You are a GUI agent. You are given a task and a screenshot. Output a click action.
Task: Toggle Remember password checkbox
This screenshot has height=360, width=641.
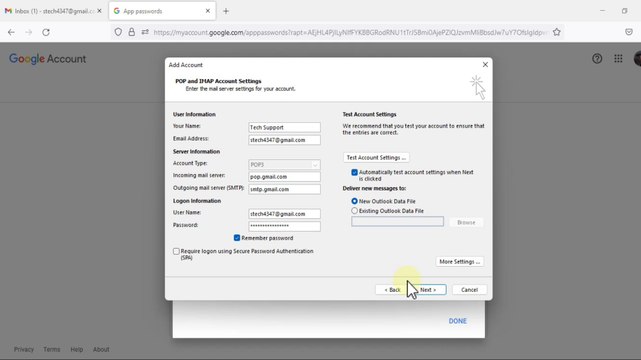(237, 238)
